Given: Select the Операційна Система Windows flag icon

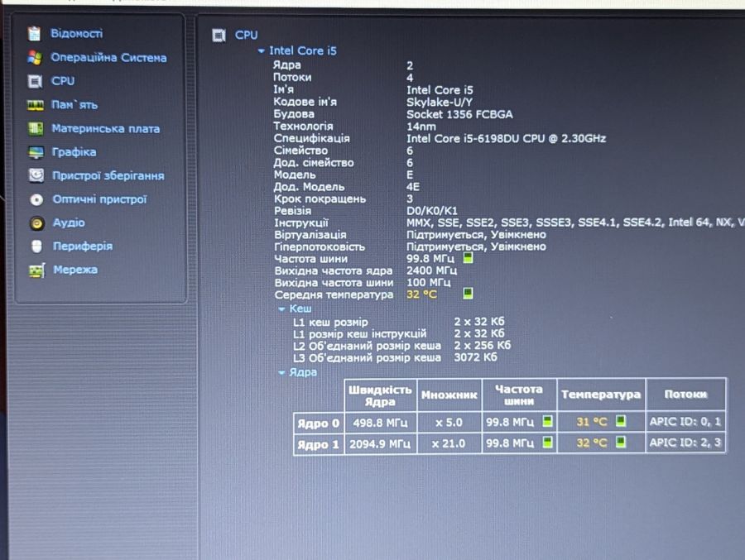Looking at the screenshot, I should click(34, 57).
